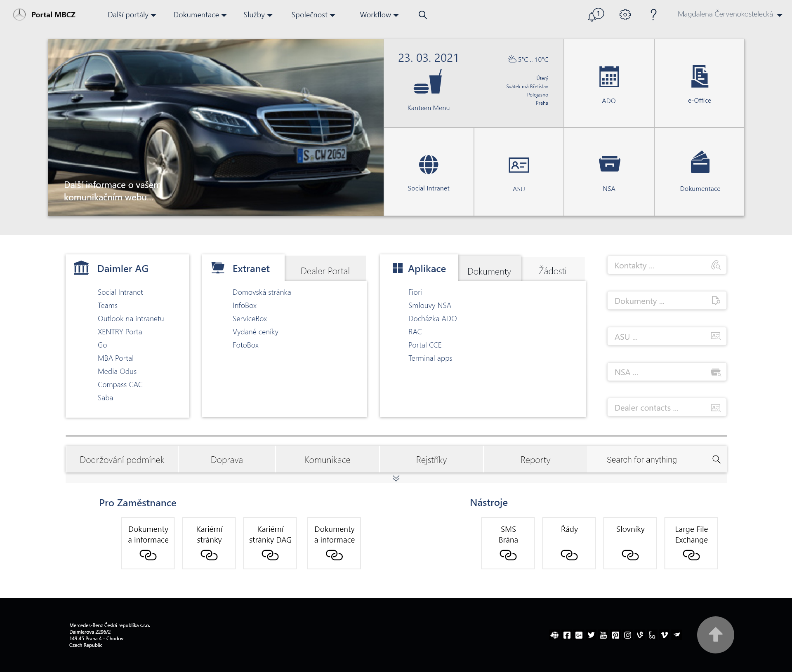Click the search magnifier in the top bar

[x=423, y=14]
